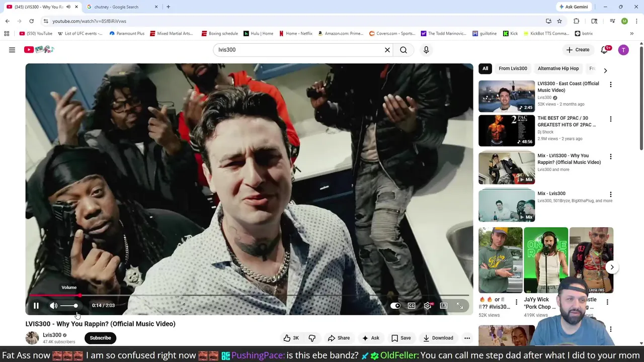Adjust the volume slider

(x=69, y=306)
